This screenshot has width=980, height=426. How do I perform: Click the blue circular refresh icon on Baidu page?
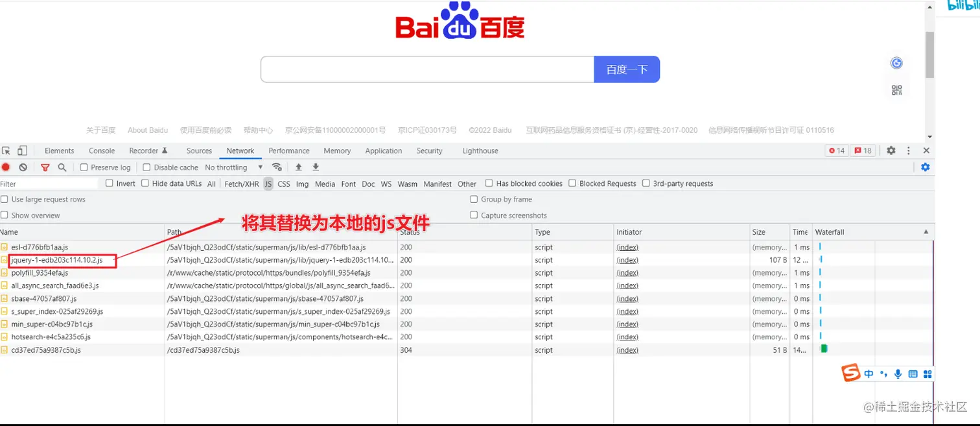pyautogui.click(x=896, y=63)
